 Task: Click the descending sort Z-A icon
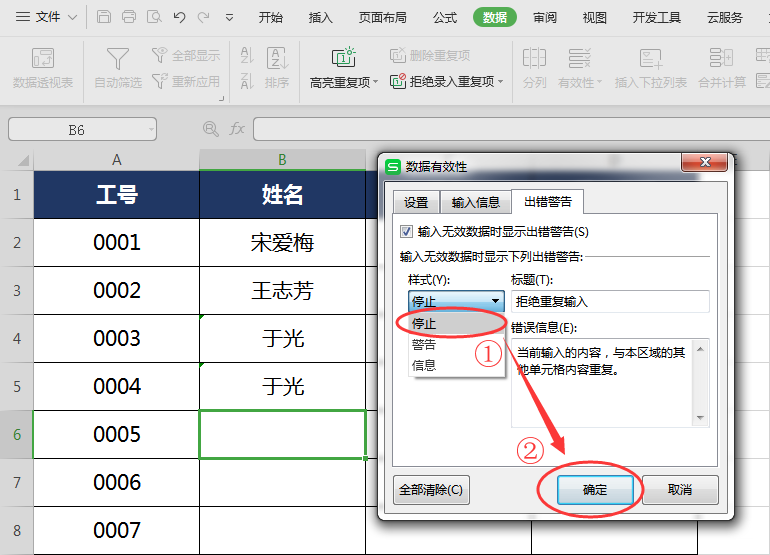pyautogui.click(x=247, y=81)
